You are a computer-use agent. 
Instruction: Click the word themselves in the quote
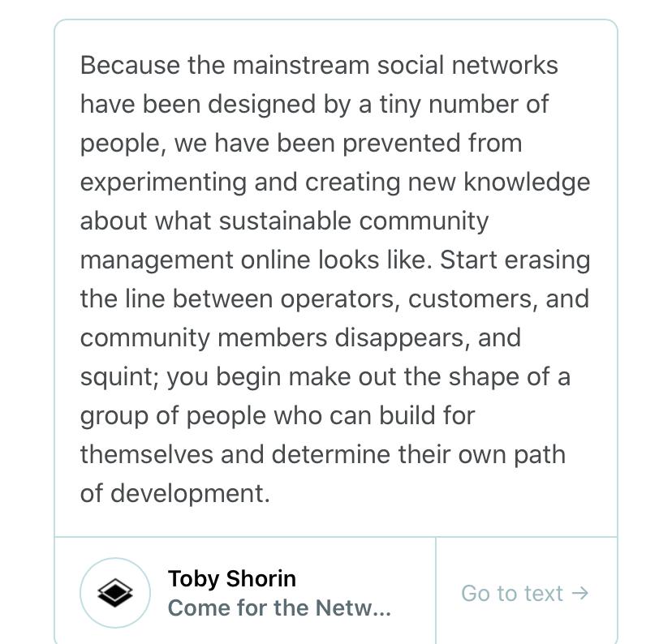(x=147, y=455)
